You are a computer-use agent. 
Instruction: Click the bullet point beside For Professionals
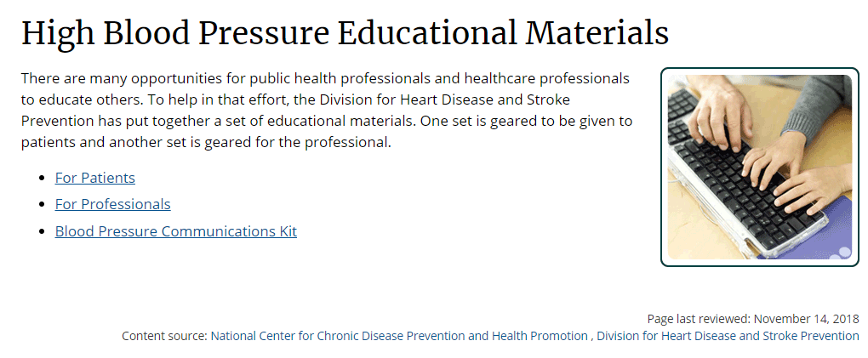coord(42,205)
